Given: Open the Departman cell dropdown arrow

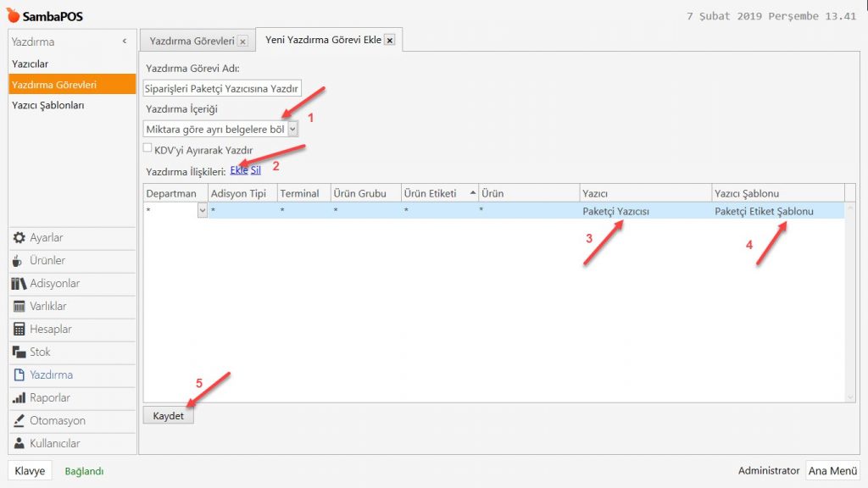Looking at the screenshot, I should 202,211.
